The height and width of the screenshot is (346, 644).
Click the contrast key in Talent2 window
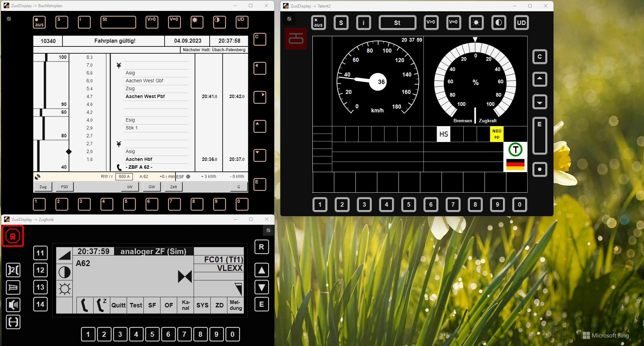pyautogui.click(x=499, y=23)
